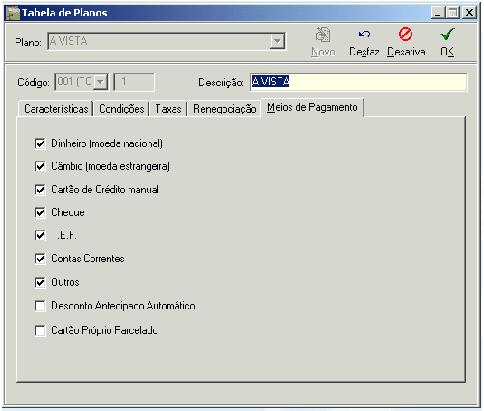
Task: Maximize the Tabela de Planos window
Action: [x=453, y=13]
